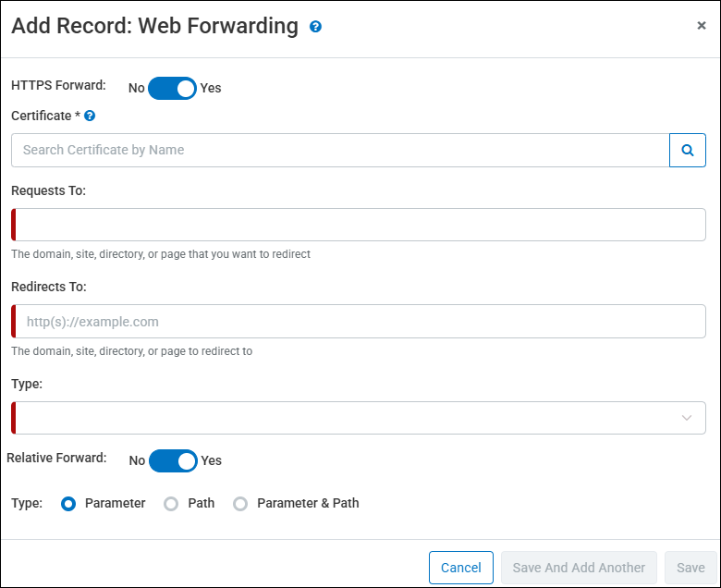The image size is (721, 588).
Task: Click Save And Add Another
Action: pyautogui.click(x=579, y=568)
